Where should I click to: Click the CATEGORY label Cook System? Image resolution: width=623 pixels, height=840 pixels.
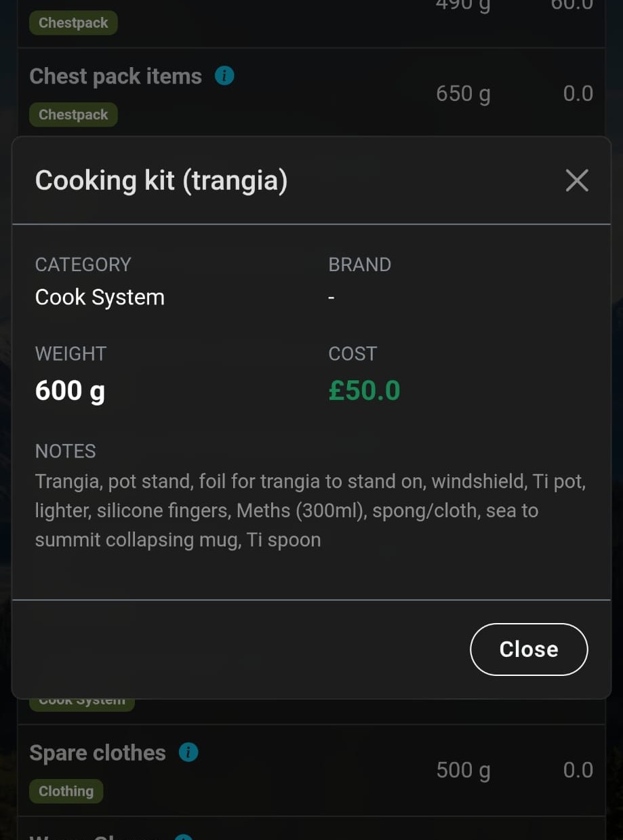coord(100,296)
